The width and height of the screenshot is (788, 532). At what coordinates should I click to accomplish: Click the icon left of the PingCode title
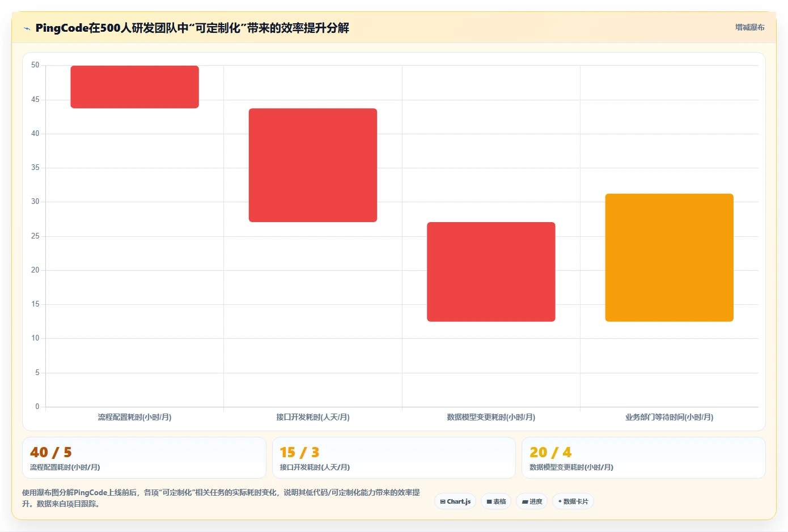27,28
